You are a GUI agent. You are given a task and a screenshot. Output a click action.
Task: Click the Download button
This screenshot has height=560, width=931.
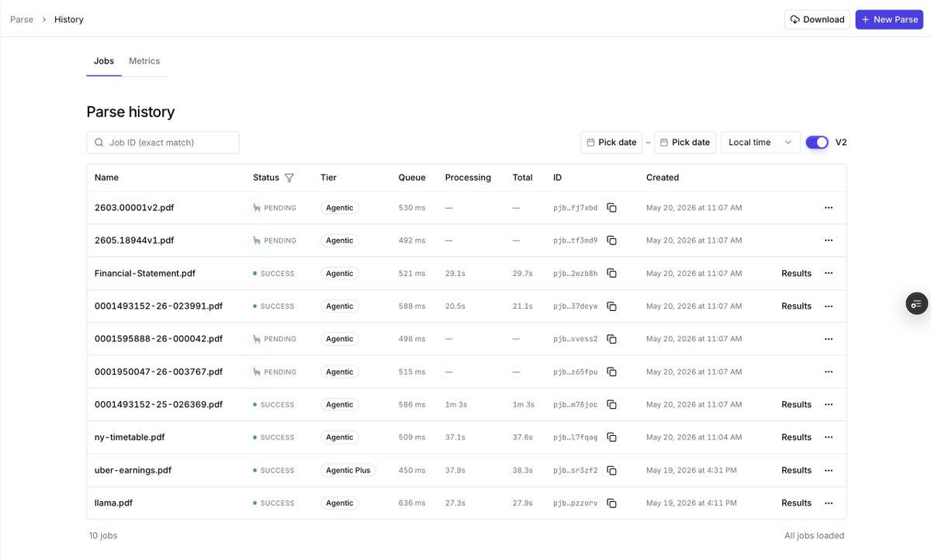[x=817, y=19]
